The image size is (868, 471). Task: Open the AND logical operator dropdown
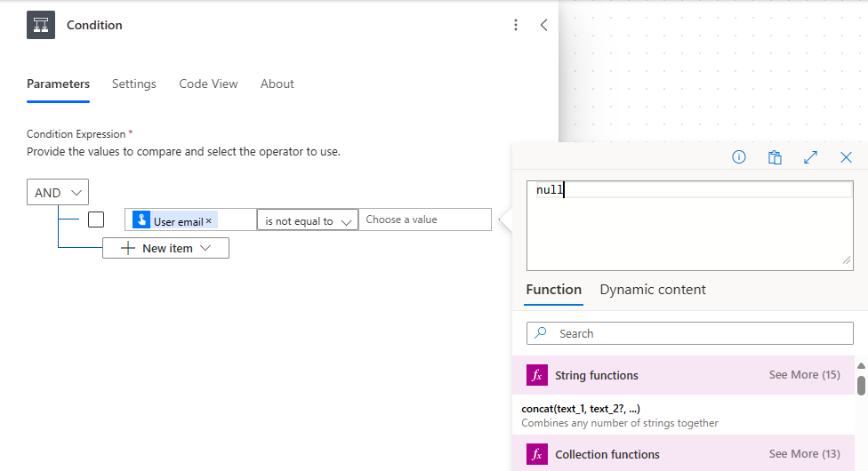(x=58, y=193)
